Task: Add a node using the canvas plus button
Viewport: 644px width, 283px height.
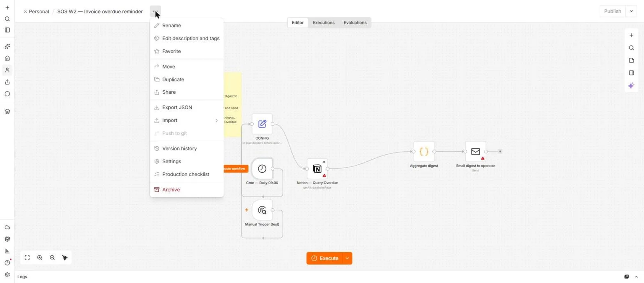Action: (x=631, y=35)
